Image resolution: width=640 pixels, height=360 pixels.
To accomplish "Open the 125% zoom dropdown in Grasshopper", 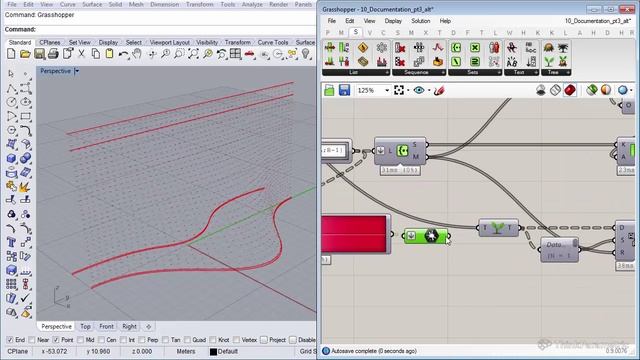I will point(387,90).
